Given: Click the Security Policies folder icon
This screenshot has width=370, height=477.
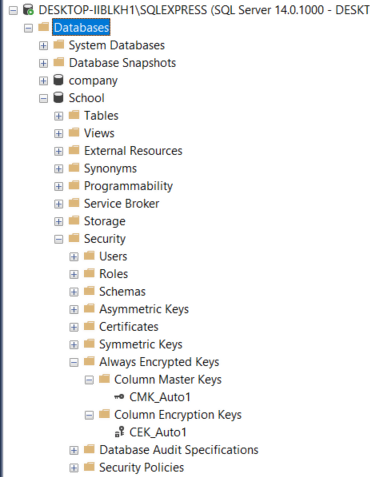Looking at the screenshot, I should pos(89,467).
